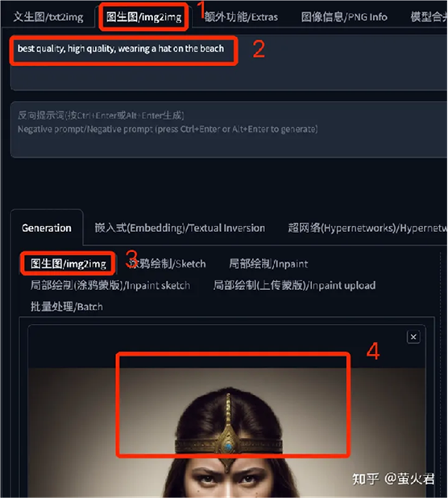The width and height of the screenshot is (448, 498).
Task: Open the 模型合并 tab at the right edge
Action: [x=429, y=17]
